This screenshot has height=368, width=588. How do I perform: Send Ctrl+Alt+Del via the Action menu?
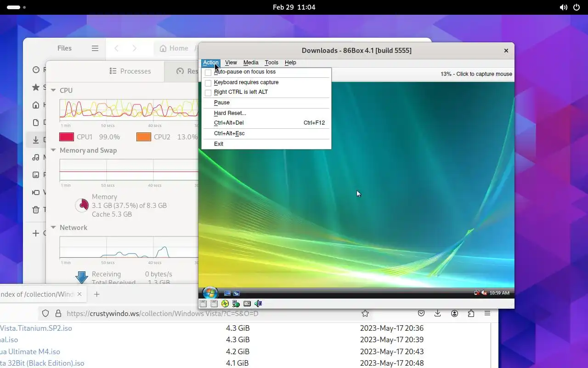click(266, 123)
